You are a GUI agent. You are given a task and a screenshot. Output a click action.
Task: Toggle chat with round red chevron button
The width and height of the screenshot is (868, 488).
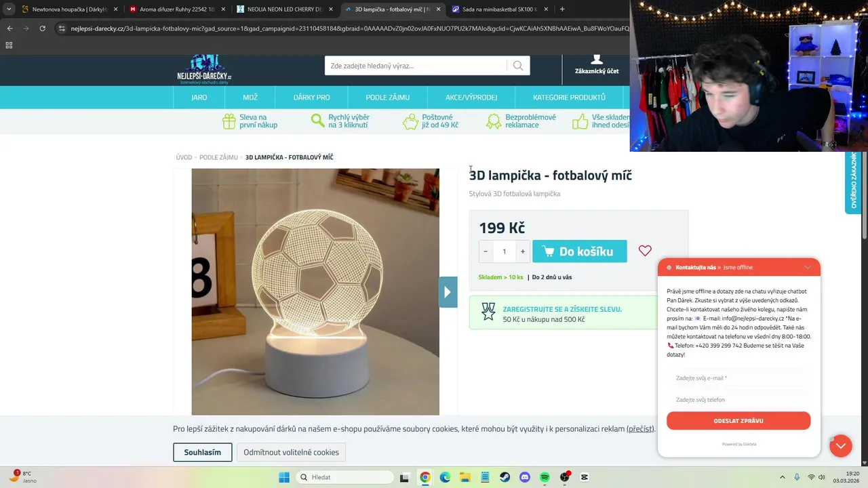840,445
